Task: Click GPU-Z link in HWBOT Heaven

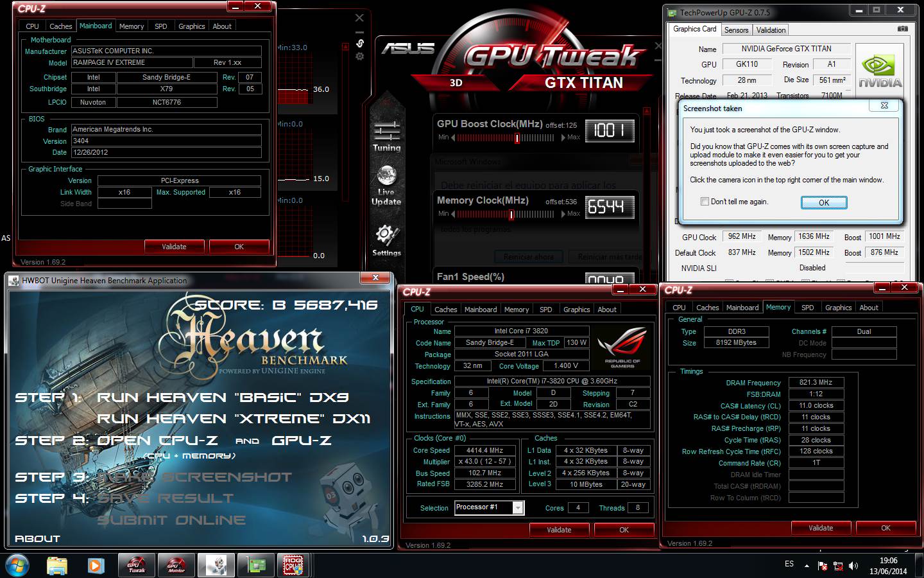Action: coord(302,441)
